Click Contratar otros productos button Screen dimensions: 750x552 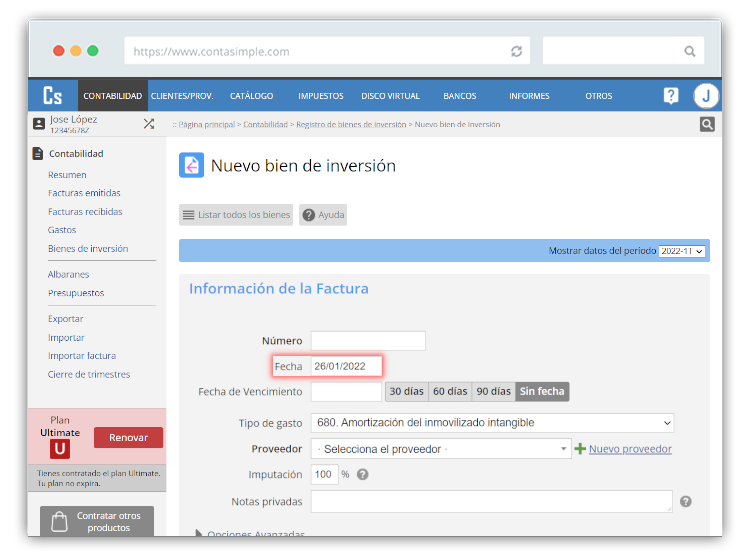pyautogui.click(x=97, y=521)
